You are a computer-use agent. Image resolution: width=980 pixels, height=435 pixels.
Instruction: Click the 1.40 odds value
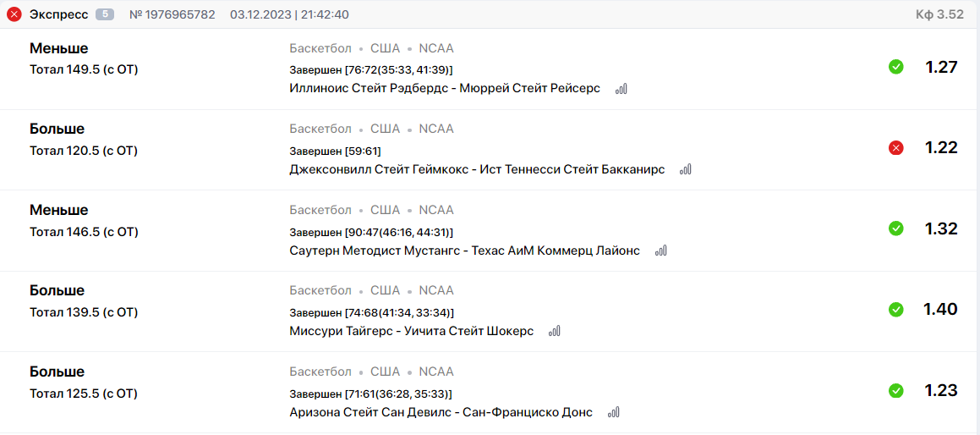coord(940,309)
